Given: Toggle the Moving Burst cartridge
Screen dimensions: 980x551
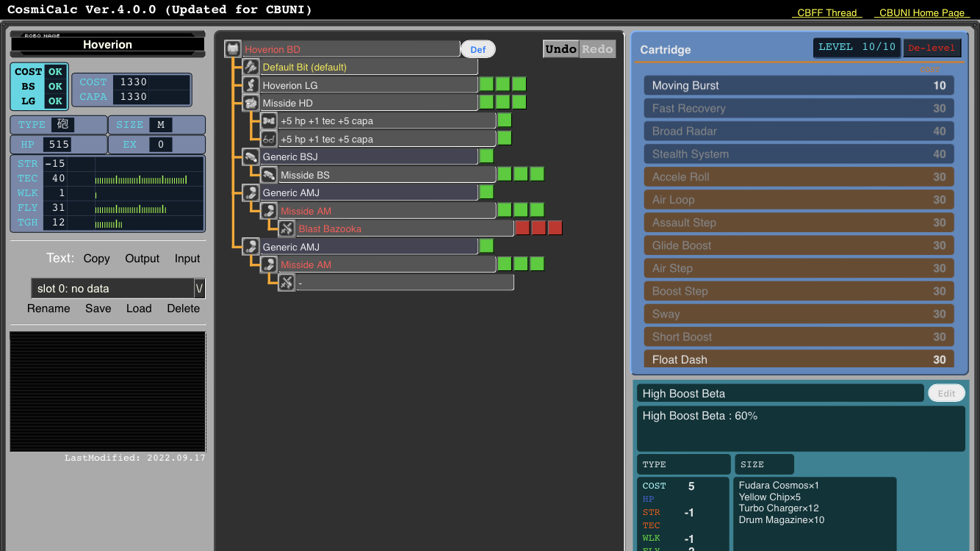Looking at the screenshot, I should [799, 85].
